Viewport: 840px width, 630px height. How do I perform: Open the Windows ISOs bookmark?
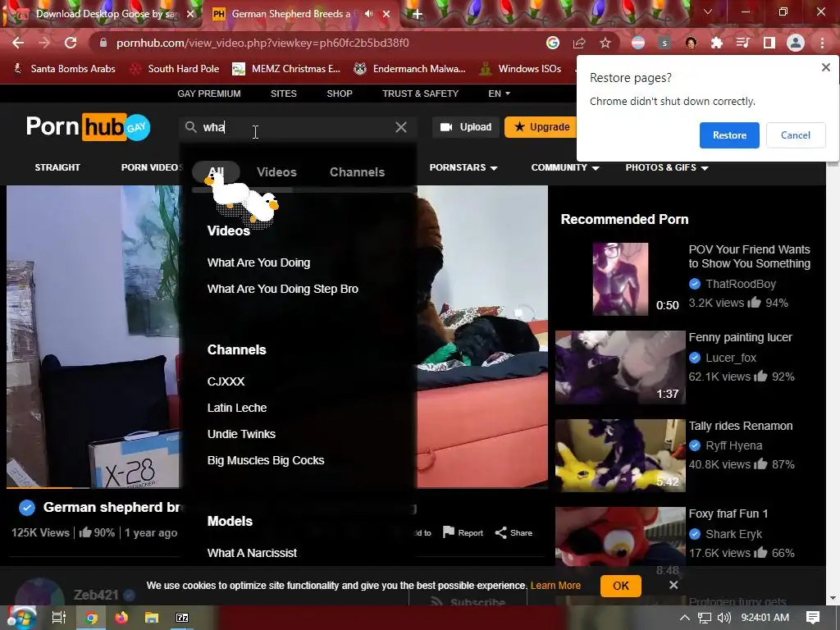coord(521,69)
